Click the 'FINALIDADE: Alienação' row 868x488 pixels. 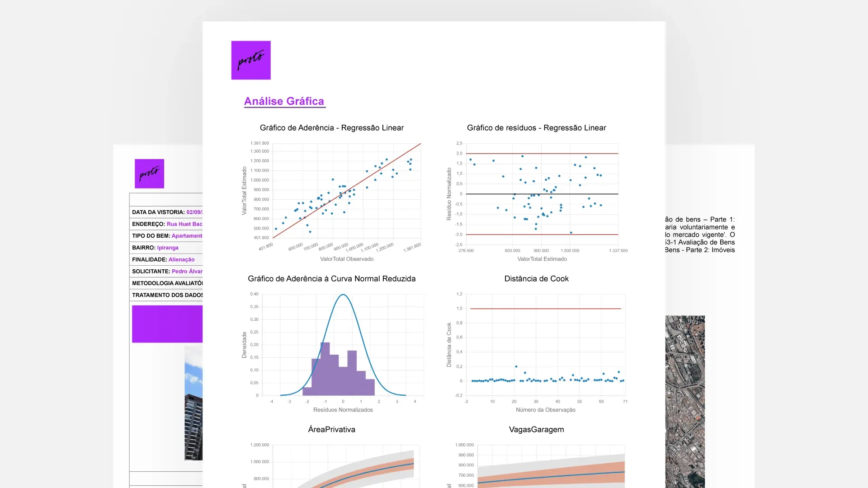(166, 259)
